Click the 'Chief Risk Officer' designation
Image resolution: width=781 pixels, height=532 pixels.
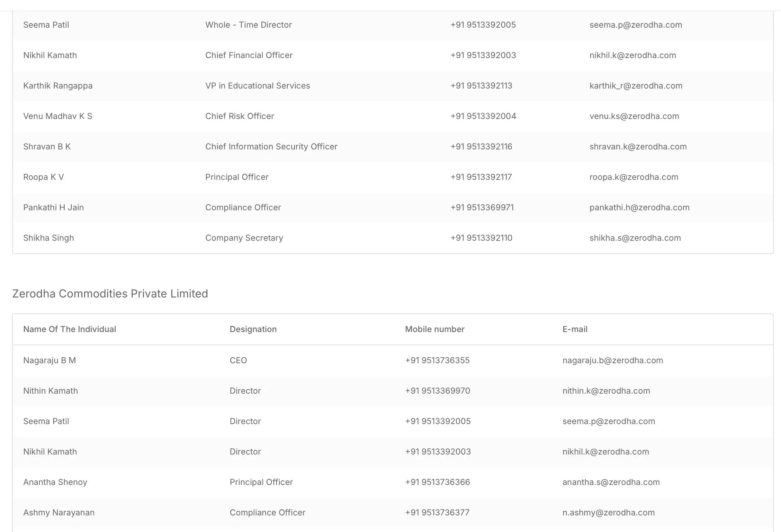coord(240,116)
